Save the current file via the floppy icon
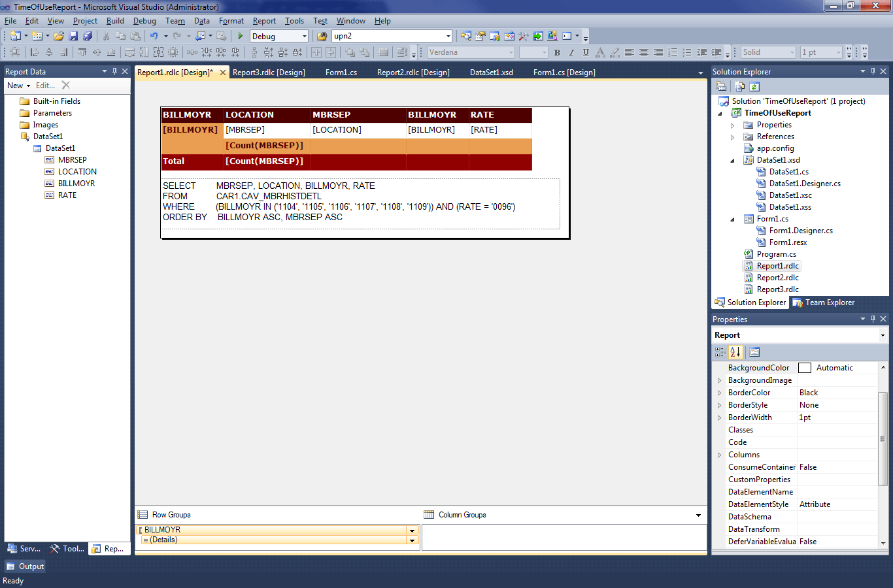Image resolution: width=893 pixels, height=588 pixels. tap(73, 37)
